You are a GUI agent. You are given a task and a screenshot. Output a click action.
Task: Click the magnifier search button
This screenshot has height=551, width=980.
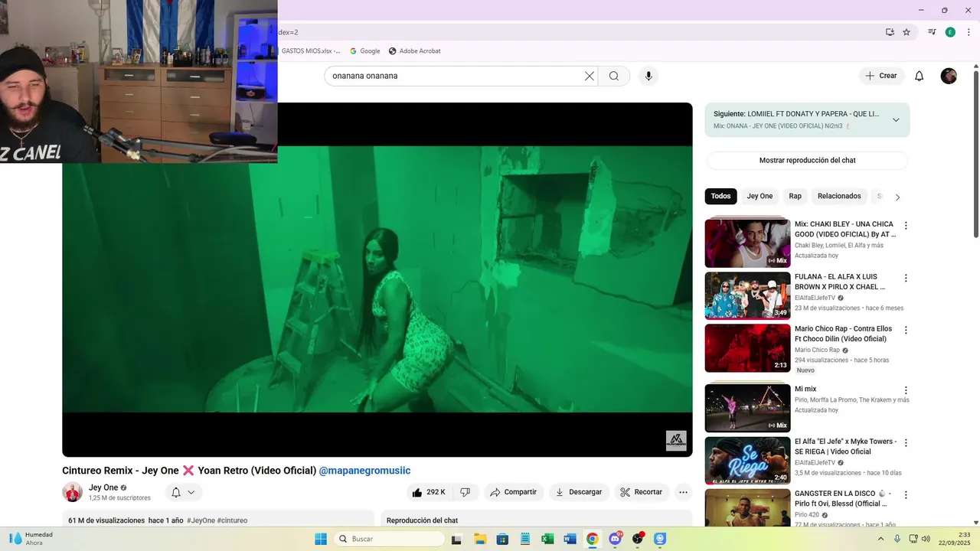(x=614, y=76)
